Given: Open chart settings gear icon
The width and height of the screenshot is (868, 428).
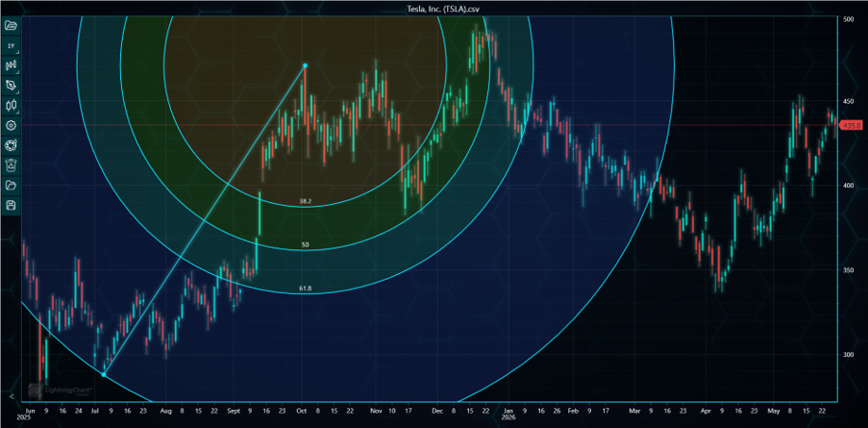Looking at the screenshot, I should (x=12, y=126).
